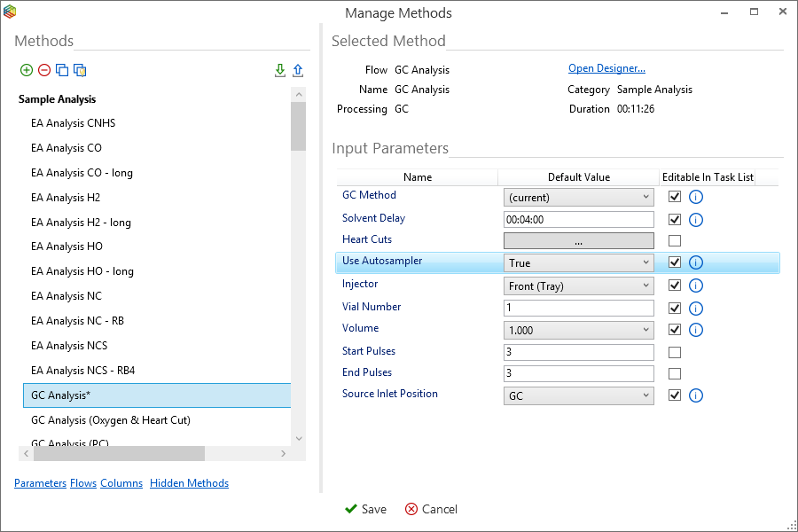Toggle Start Pulses editable checkbox
The width and height of the screenshot is (798, 532).
[x=675, y=352]
